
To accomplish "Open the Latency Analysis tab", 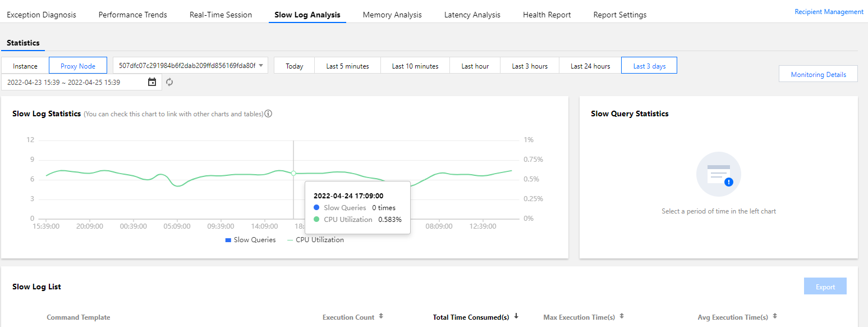I will coord(472,15).
